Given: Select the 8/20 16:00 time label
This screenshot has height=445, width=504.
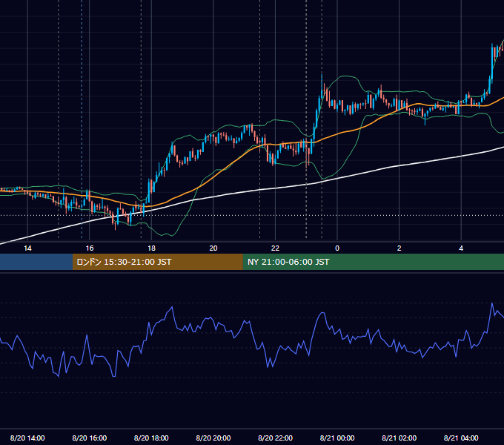Looking at the screenshot, I should click(x=90, y=438).
